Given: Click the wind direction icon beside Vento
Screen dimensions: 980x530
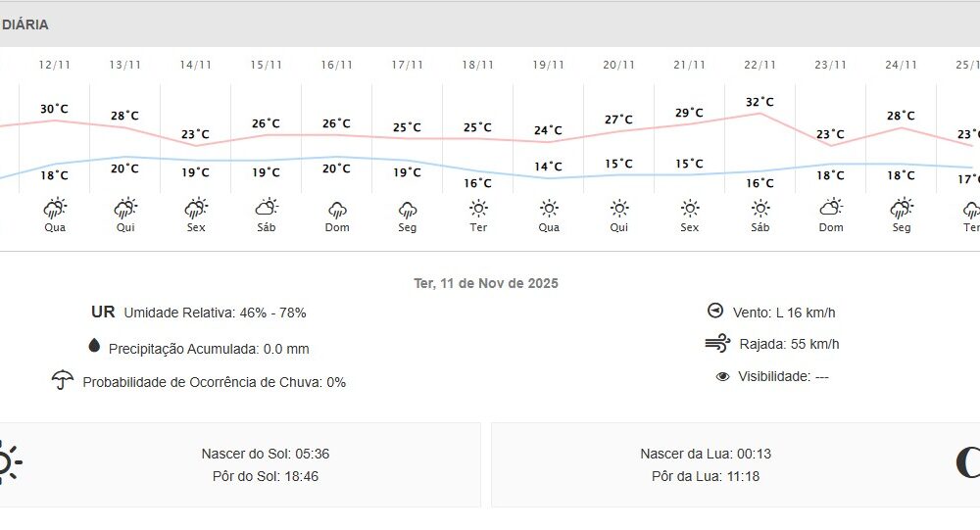Looking at the screenshot, I should [x=714, y=311].
